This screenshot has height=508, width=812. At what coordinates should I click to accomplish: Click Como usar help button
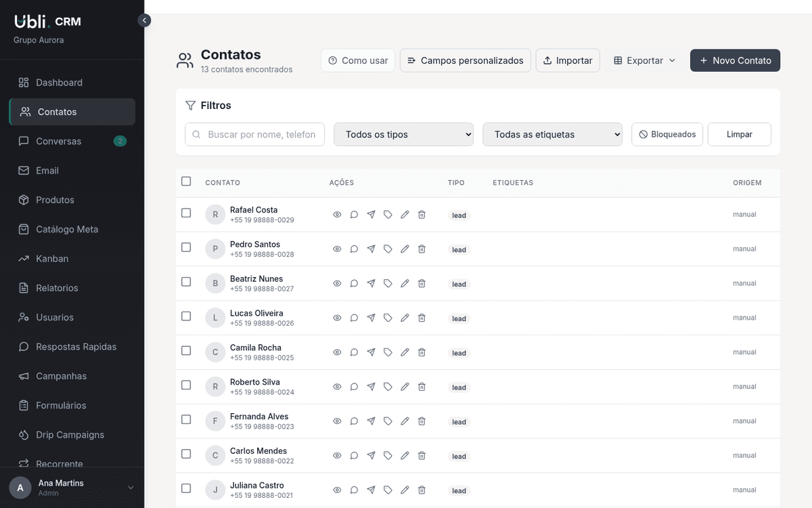tap(358, 60)
